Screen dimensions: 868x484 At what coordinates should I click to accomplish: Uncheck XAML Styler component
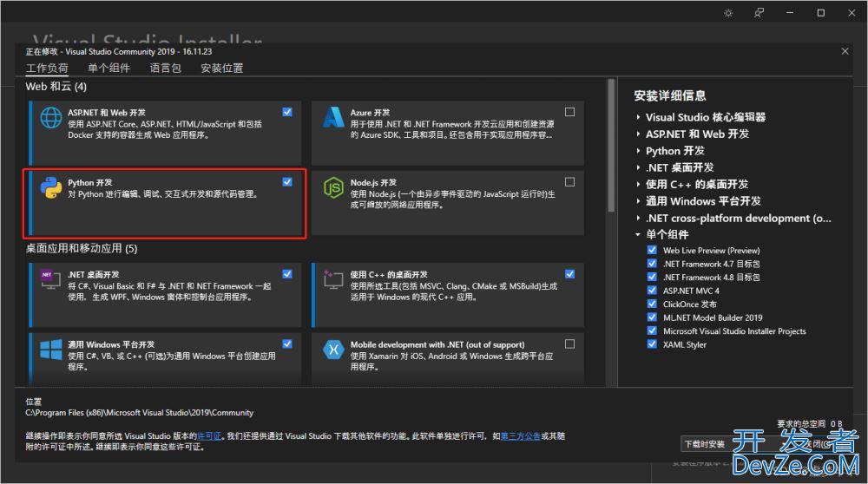652,344
